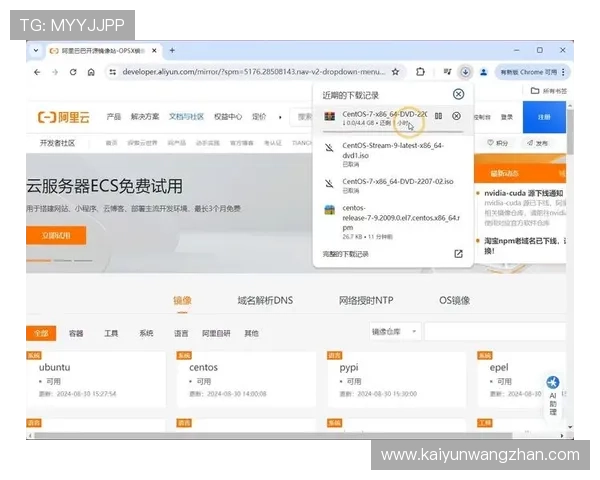600x480 pixels.
Task: Switch to 镜像 tab
Action: pyautogui.click(x=182, y=300)
